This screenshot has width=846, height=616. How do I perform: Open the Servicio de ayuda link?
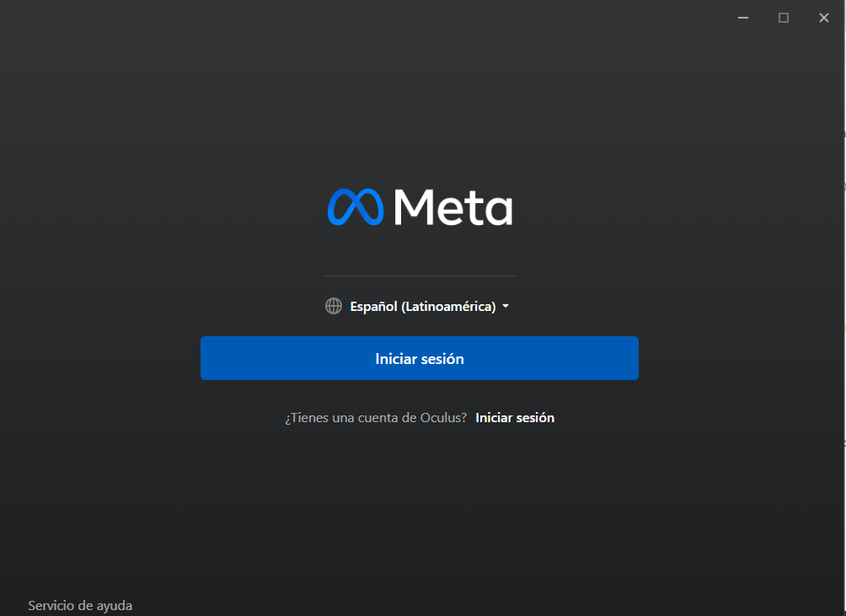pyautogui.click(x=80, y=606)
